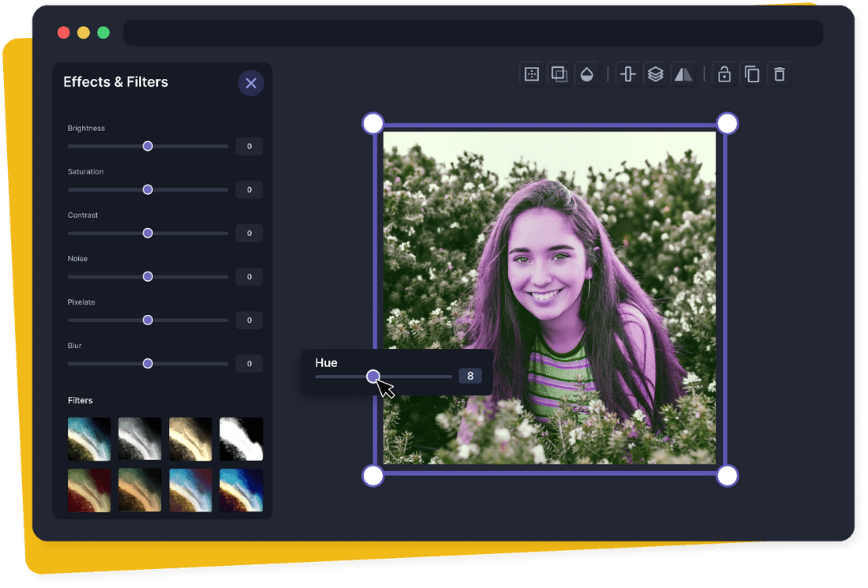The height and width of the screenshot is (588, 868).
Task: Click the top-left resize handle of image
Action: 373,123
